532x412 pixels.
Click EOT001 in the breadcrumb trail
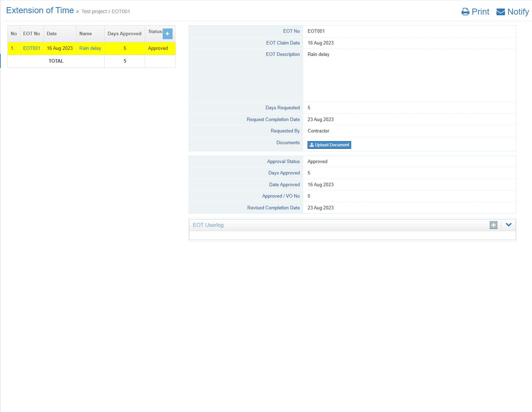(x=121, y=11)
